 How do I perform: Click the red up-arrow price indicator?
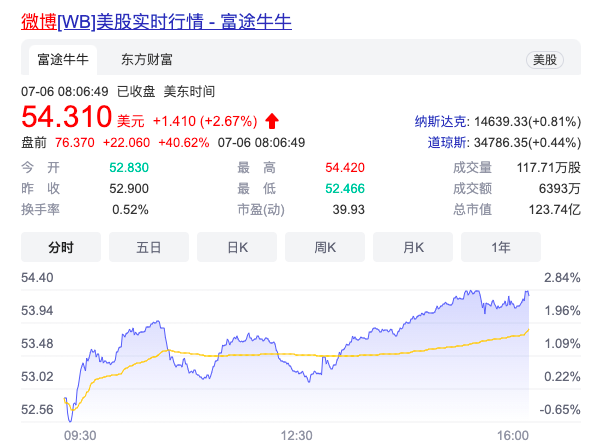[272, 121]
